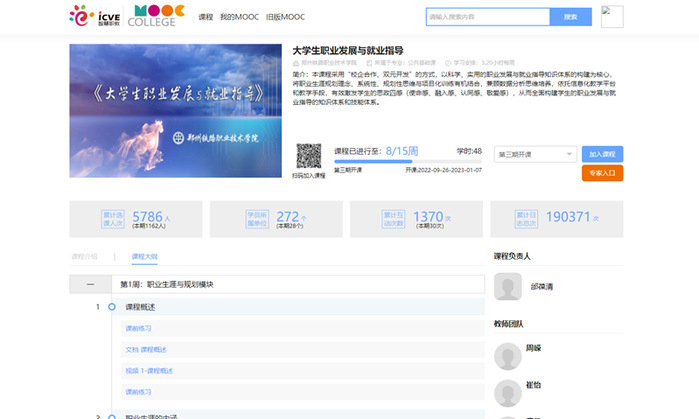
Task: Open the 课前练习 link below 视频 1-课程概述
Action: tap(138, 392)
